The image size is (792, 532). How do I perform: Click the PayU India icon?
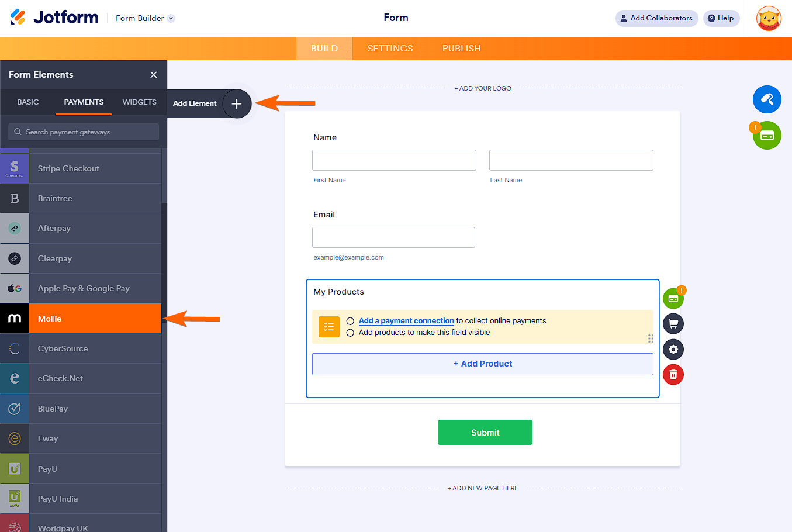[15, 499]
